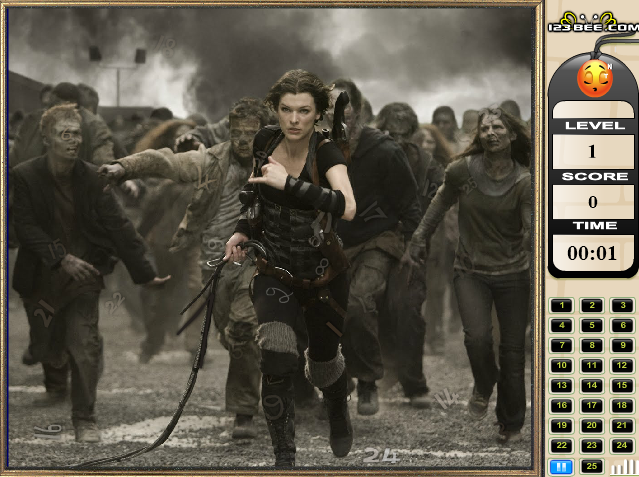Click number 3 tile in the number panel
639x477 pixels.
pos(622,305)
